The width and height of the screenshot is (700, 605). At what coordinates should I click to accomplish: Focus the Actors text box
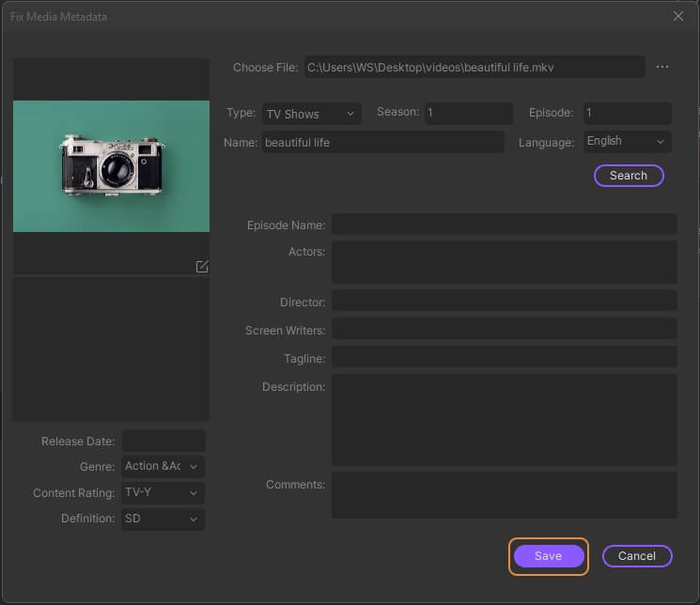[504, 262]
